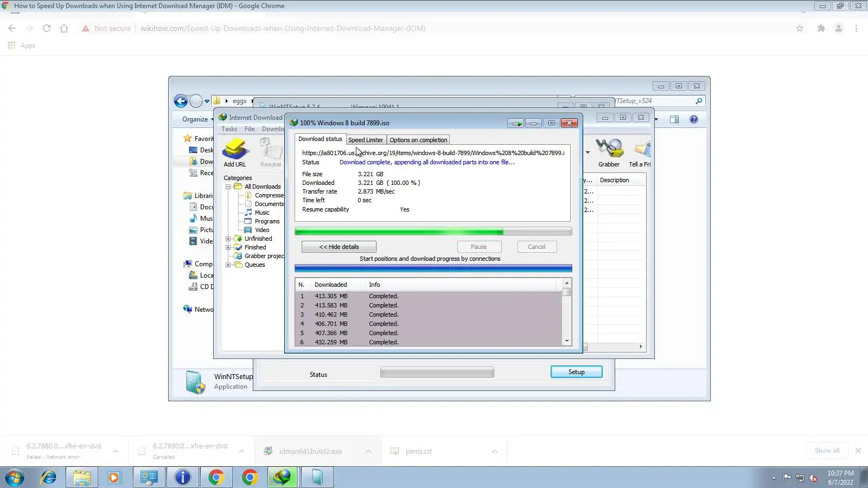
Task: Open Windows Media Player from taskbar
Action: click(114, 477)
